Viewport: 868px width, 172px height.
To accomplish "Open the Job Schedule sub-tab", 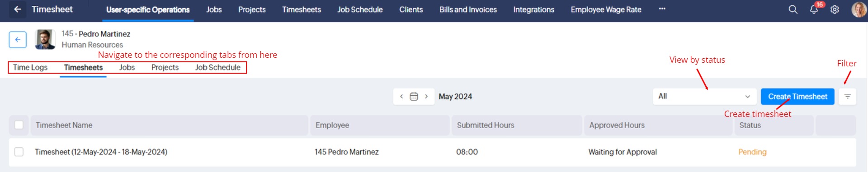I will [218, 67].
